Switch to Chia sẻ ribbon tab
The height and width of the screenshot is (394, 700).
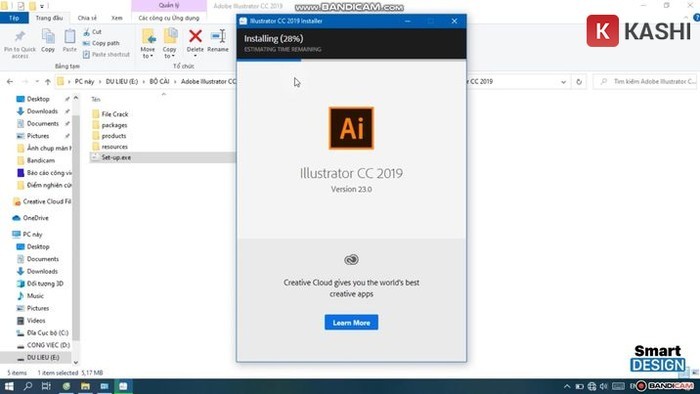tap(87, 18)
